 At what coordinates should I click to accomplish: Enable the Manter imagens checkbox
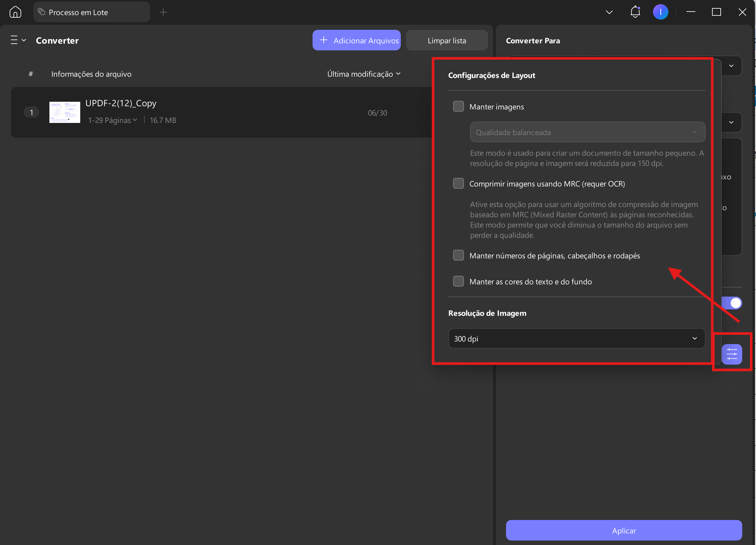[458, 106]
